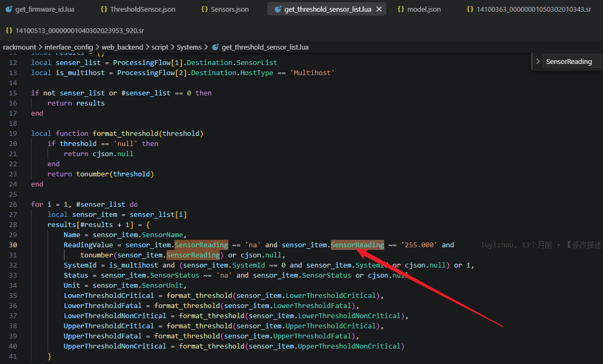Open the model.json tab
The height and width of the screenshot is (364, 603).
(x=419, y=9)
